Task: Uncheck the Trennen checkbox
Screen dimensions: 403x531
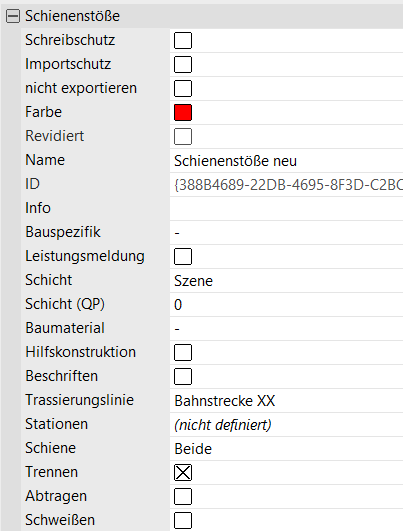Action: coord(183,472)
